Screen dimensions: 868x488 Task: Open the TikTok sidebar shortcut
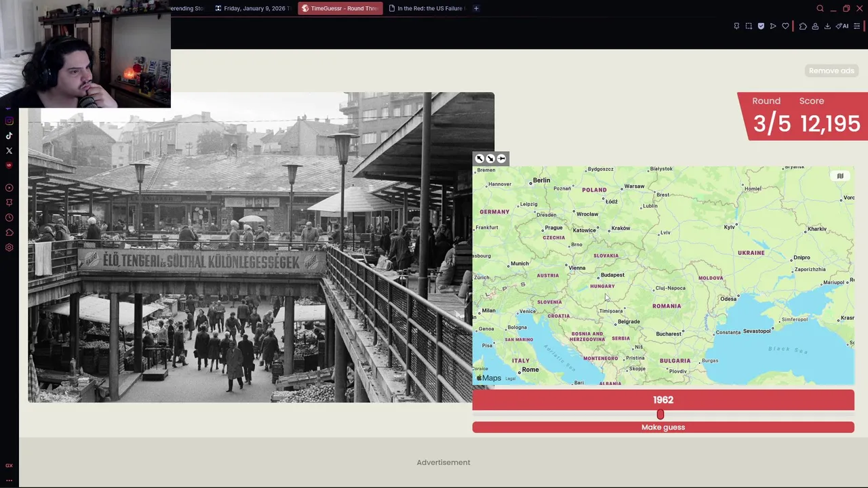pyautogui.click(x=9, y=136)
